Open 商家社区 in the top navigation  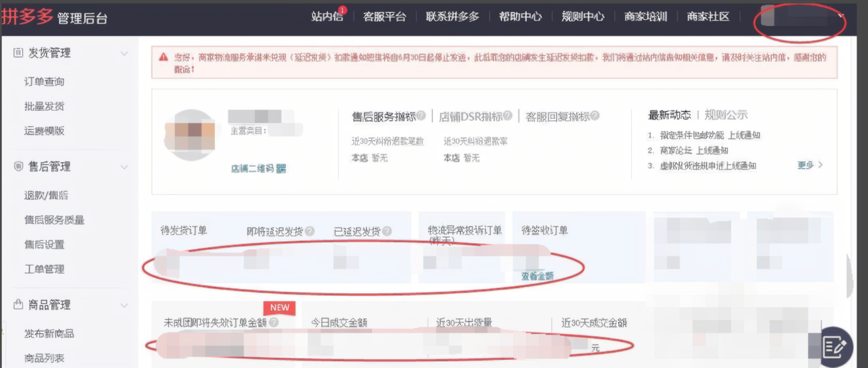coord(708,17)
